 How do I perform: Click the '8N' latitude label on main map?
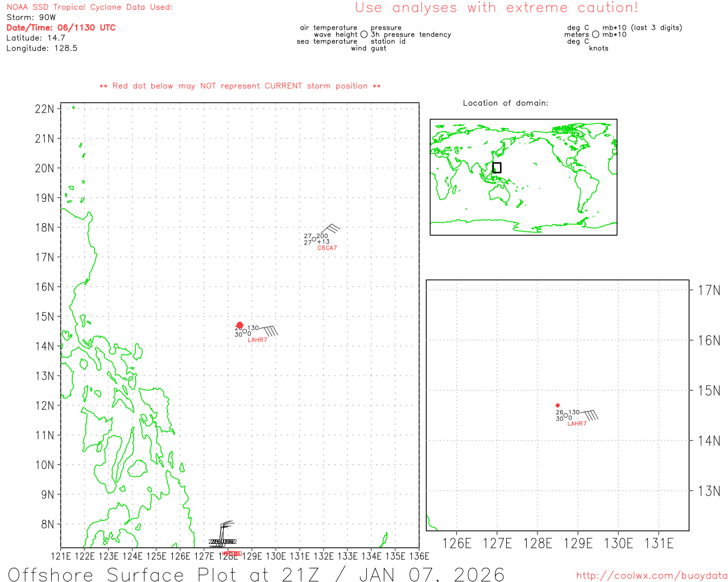pyautogui.click(x=48, y=524)
